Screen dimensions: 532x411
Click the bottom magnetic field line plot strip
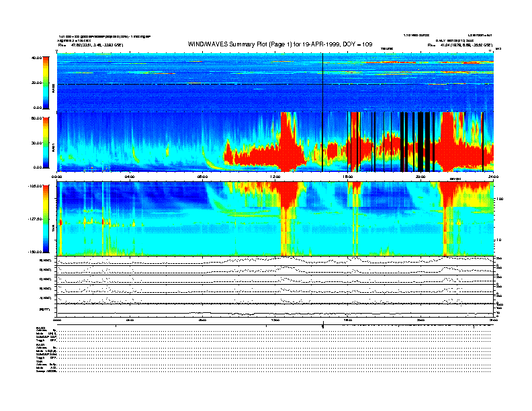(x=275, y=310)
